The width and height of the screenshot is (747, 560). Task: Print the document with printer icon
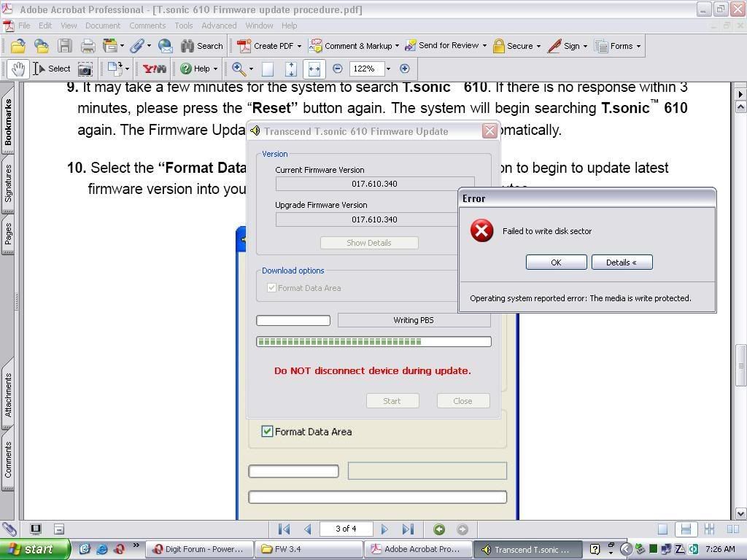coord(88,46)
